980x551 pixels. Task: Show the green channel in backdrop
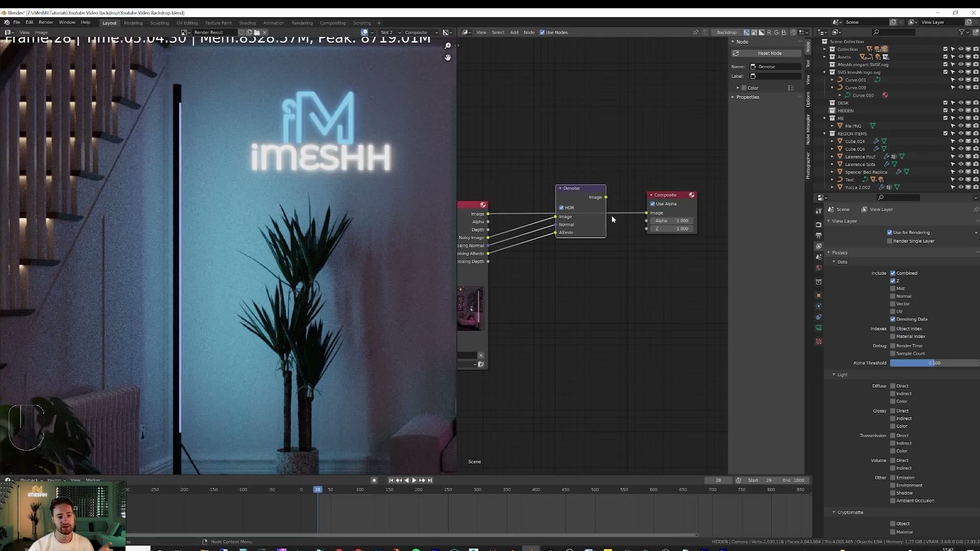(x=776, y=32)
